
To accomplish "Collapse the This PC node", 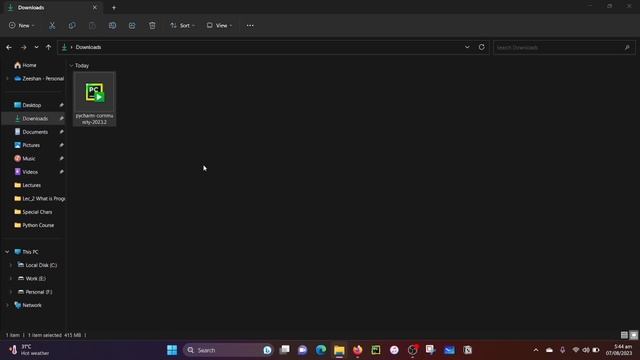I will (7, 252).
